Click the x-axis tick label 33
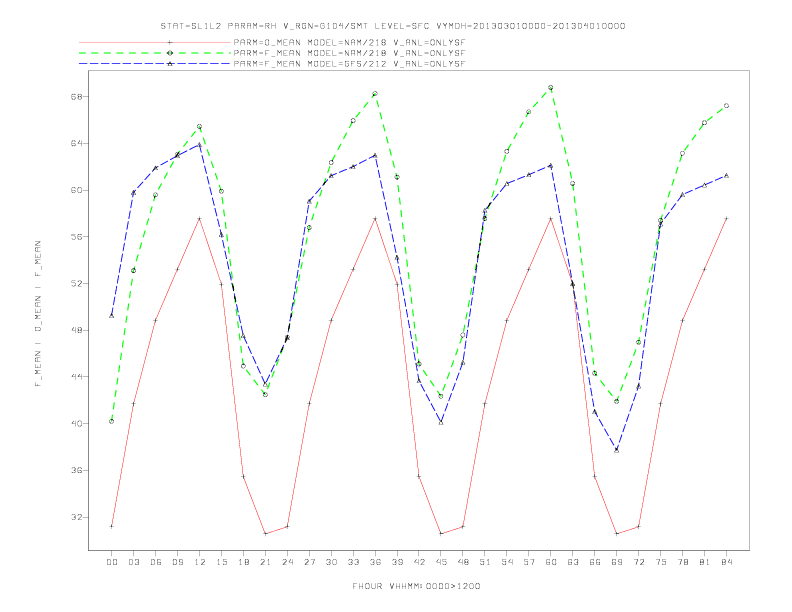The width and height of the screenshot is (792, 612). tap(353, 562)
